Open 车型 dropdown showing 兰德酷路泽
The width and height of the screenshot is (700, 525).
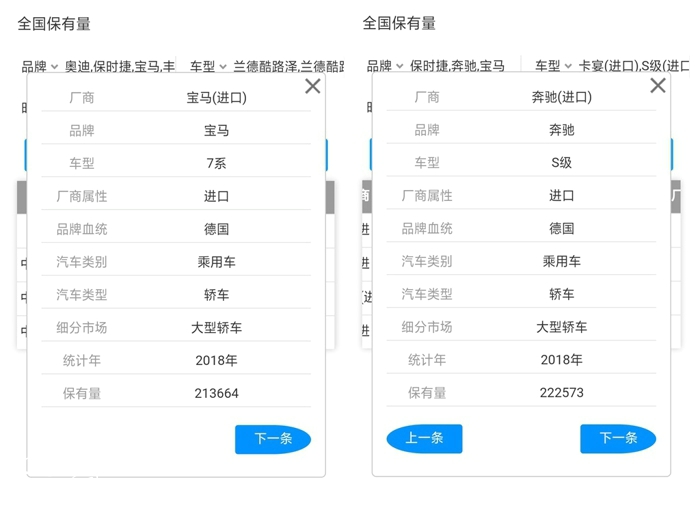point(267,67)
